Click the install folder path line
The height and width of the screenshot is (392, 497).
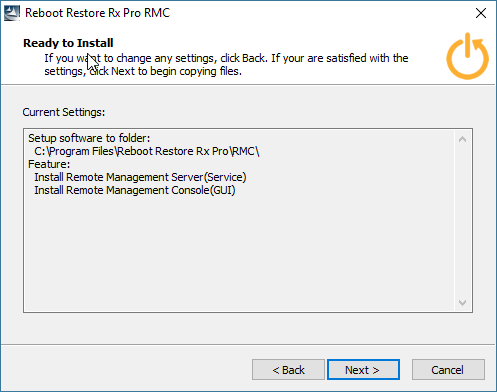tap(147, 151)
